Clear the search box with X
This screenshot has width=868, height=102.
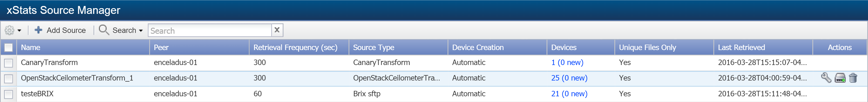[277, 30]
